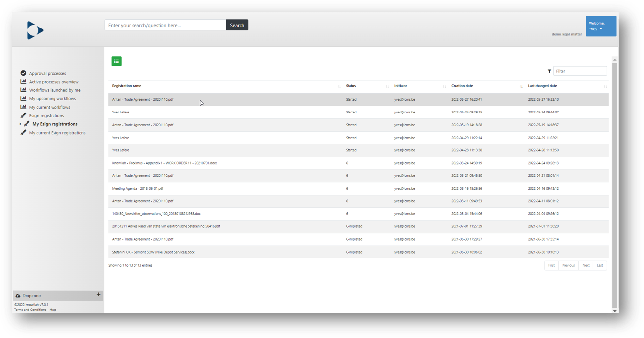
Task: Select Knowliah - Proximus WORK ORDER 11 row
Action: pos(358,163)
